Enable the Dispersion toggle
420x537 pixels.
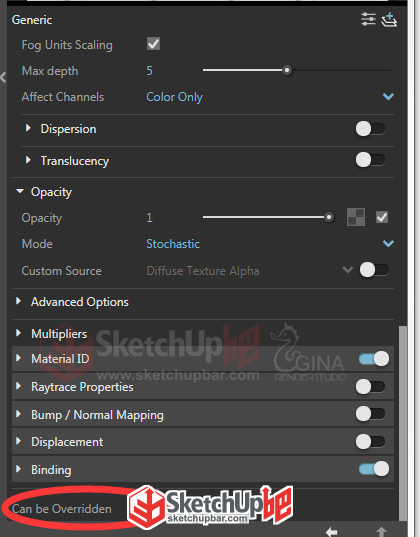pos(370,129)
